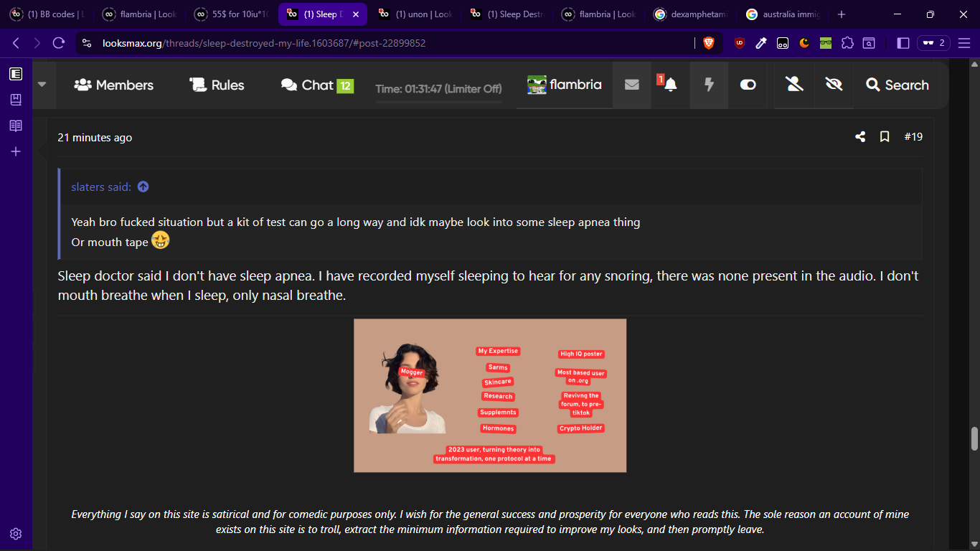Viewport: 980px width, 551px height.
Task: View site information in address bar
Action: coord(87,43)
